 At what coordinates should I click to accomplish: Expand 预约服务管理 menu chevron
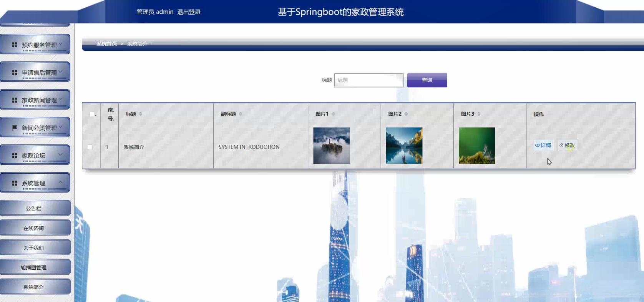point(61,44)
